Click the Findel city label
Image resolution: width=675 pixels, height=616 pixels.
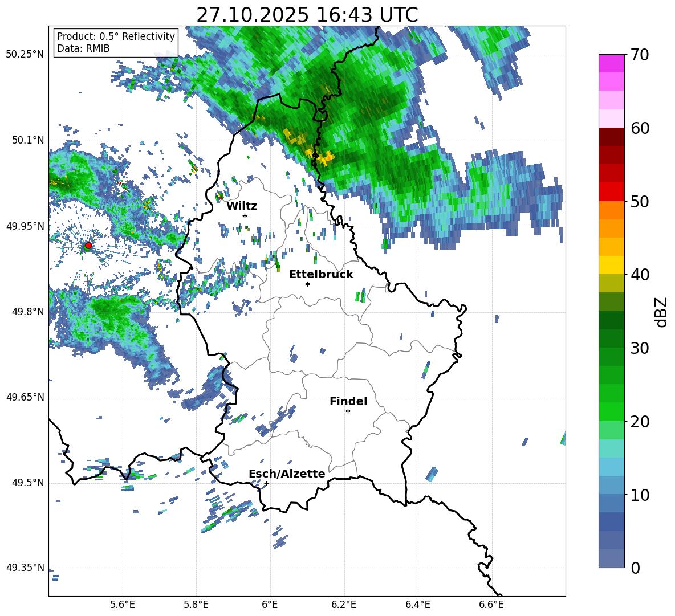click(x=348, y=401)
